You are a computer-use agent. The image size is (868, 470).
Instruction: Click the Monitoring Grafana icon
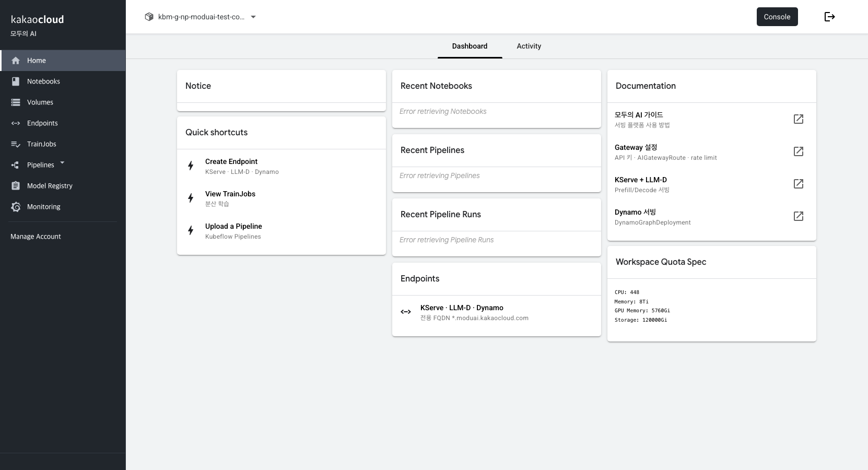[x=16, y=207]
